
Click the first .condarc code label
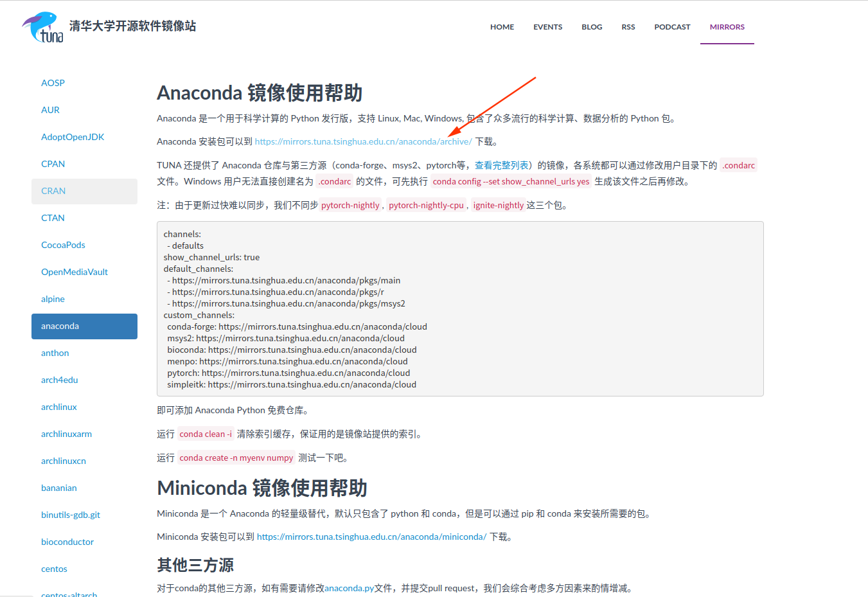(x=738, y=165)
